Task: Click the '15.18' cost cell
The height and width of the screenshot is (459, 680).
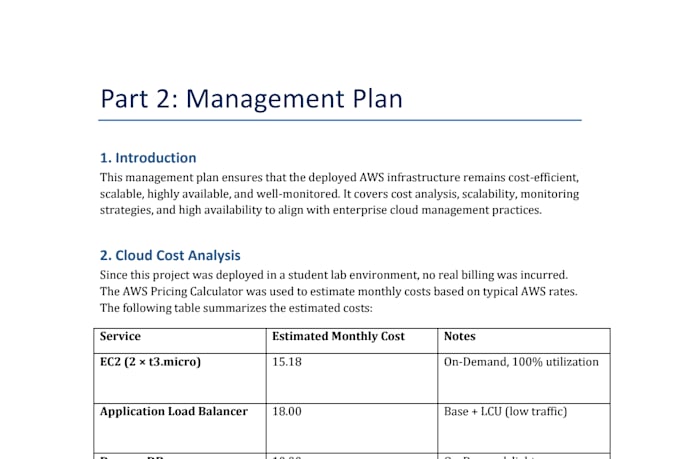Action: pos(352,378)
